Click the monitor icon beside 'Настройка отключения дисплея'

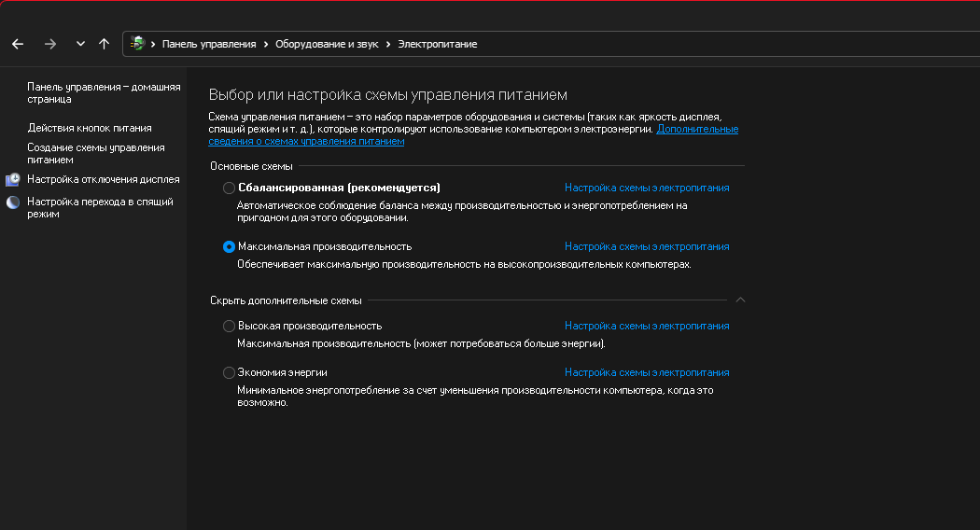tap(12, 179)
